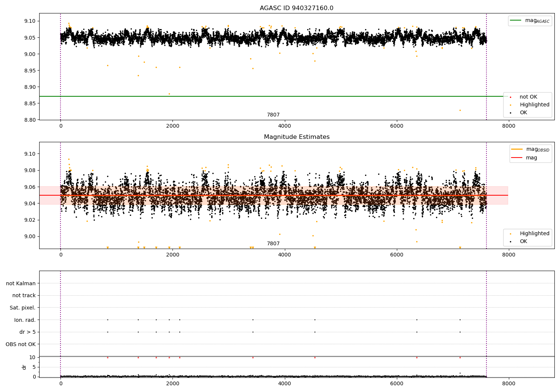Click the 'Magnitude Estimates' plot title
This screenshot has width=560, height=392.
click(x=296, y=137)
